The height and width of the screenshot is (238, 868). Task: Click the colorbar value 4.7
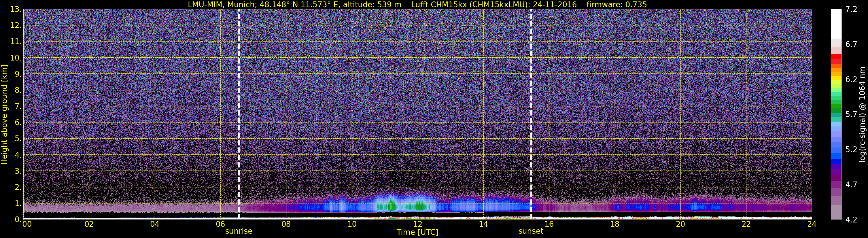(851, 184)
